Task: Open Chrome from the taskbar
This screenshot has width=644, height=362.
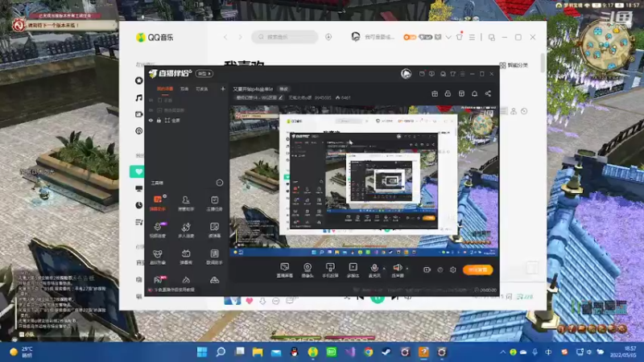Action: click(x=369, y=352)
